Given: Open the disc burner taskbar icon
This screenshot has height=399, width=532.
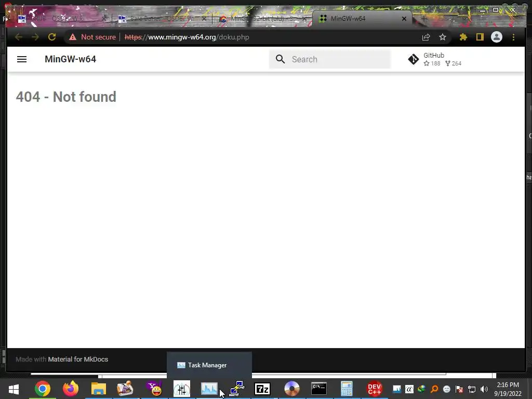Looking at the screenshot, I should (292, 389).
